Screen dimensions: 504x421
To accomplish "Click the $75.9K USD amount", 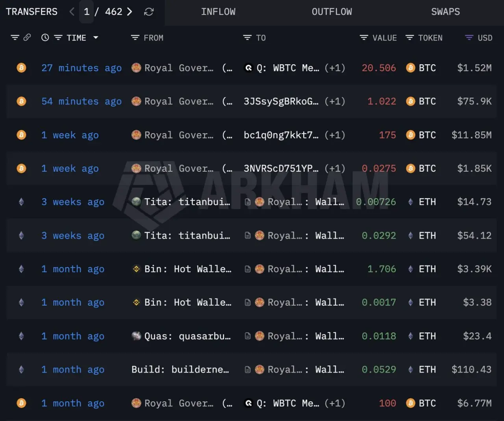I will pos(474,101).
